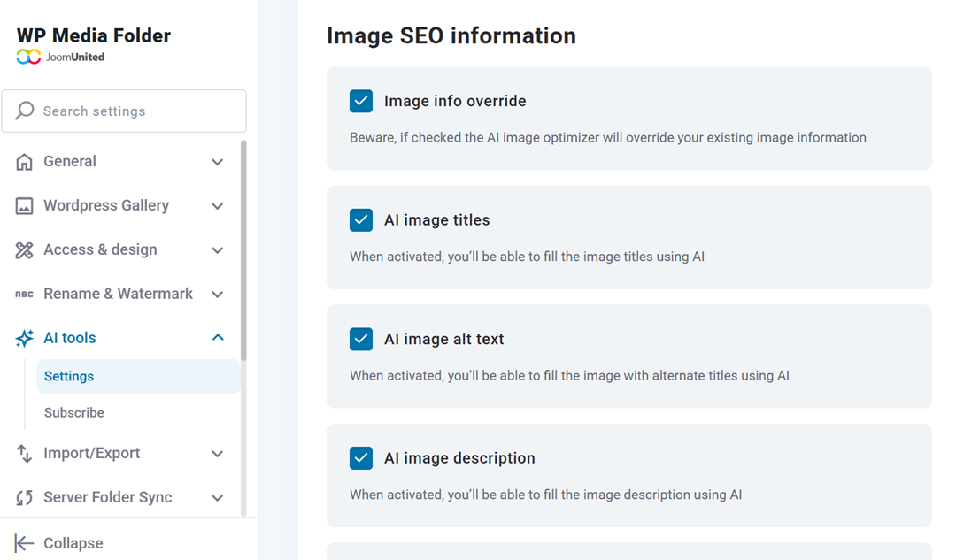Select the General home icon
Viewport: 956px width, 560px height.
coord(23,161)
